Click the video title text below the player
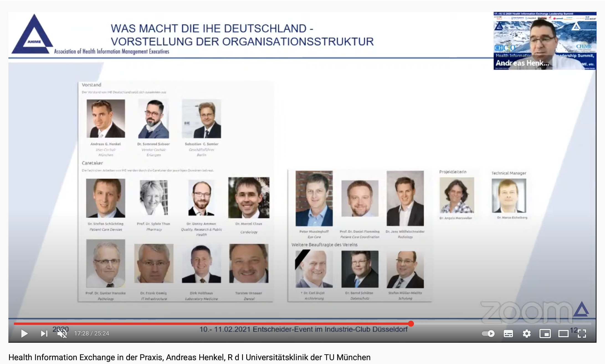The height and width of the screenshot is (364, 605). click(x=189, y=357)
